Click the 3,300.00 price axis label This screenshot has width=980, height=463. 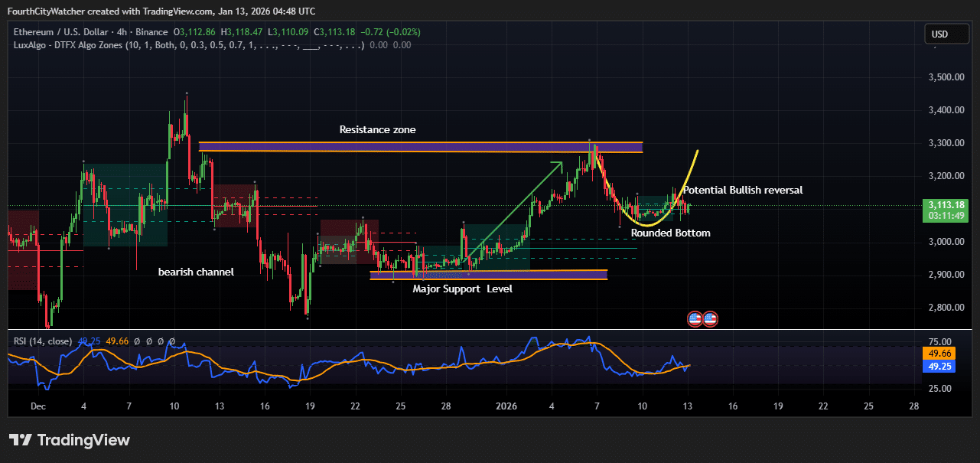(946, 143)
